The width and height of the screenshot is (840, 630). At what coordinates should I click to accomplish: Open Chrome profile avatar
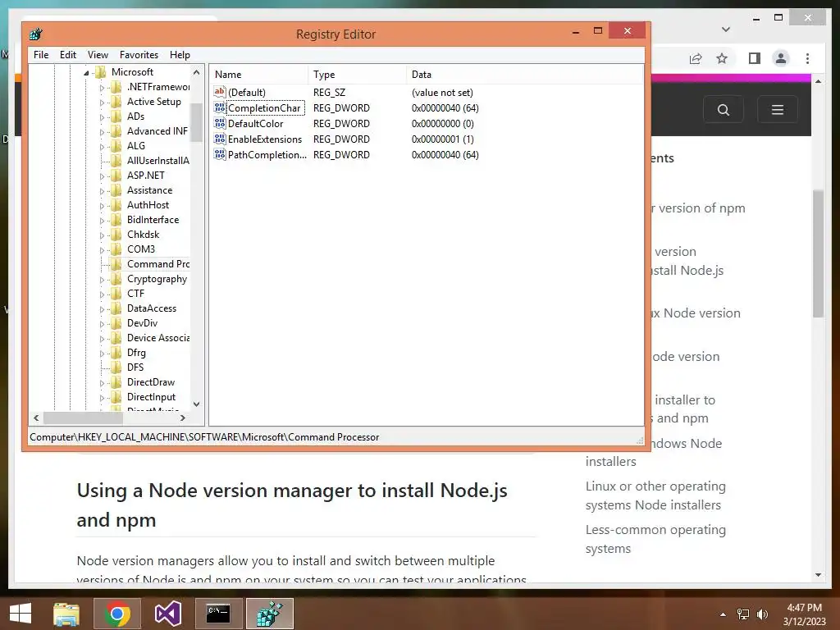click(x=781, y=58)
